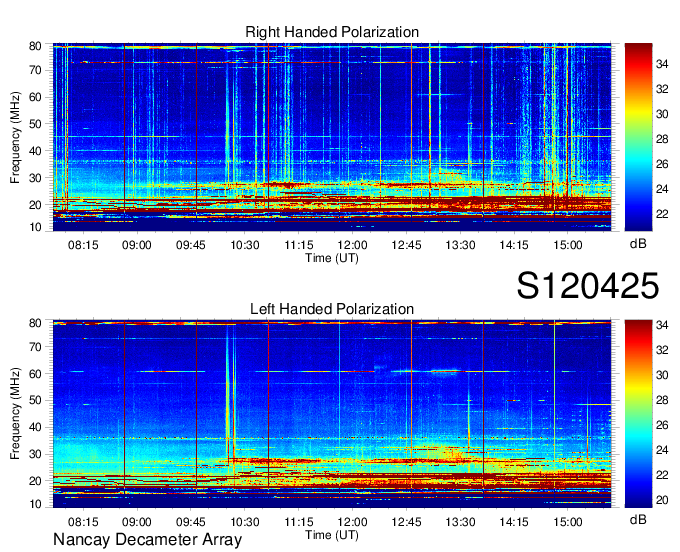Click the 13:30 tick label on upper plot
The height and width of the screenshot is (552, 680).
(461, 245)
